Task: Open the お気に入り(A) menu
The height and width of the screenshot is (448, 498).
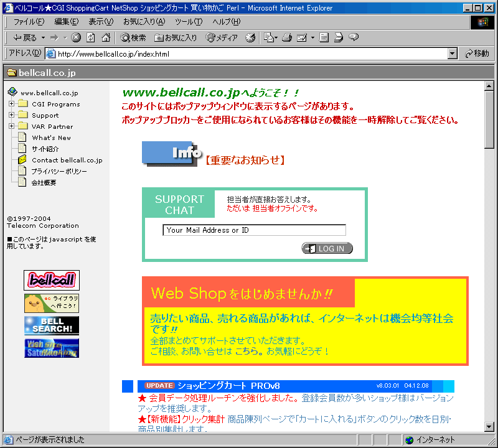Action: [x=144, y=22]
